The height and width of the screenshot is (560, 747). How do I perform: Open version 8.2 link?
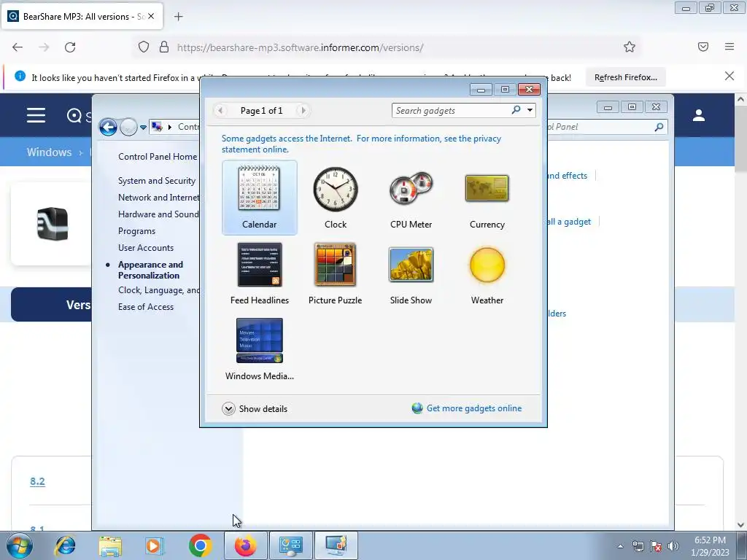(x=38, y=481)
